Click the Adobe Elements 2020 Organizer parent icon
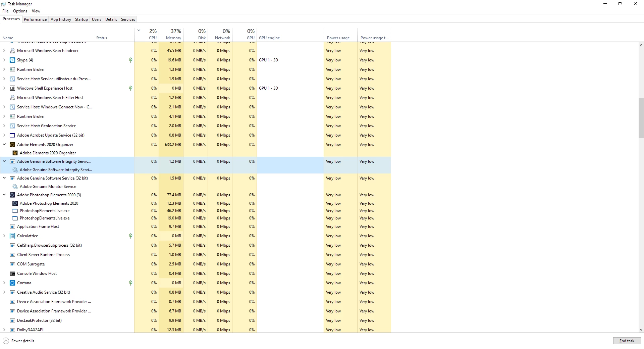 click(12, 145)
